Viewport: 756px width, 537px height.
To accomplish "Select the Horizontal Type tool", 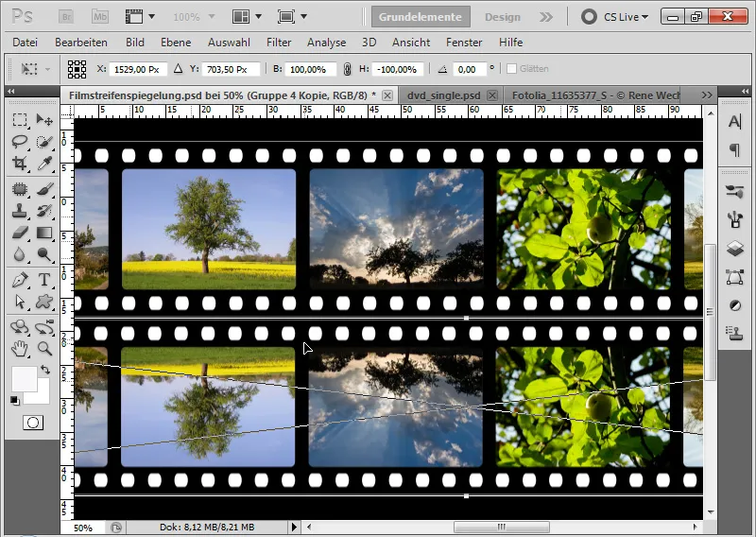I will [44, 280].
